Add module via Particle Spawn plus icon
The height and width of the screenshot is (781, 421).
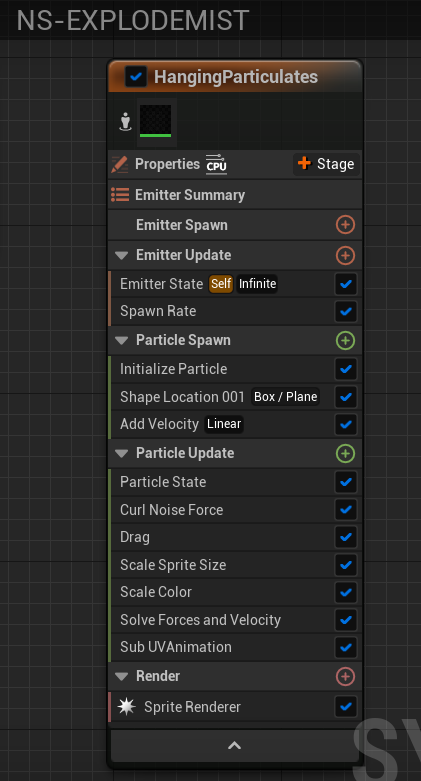point(345,341)
